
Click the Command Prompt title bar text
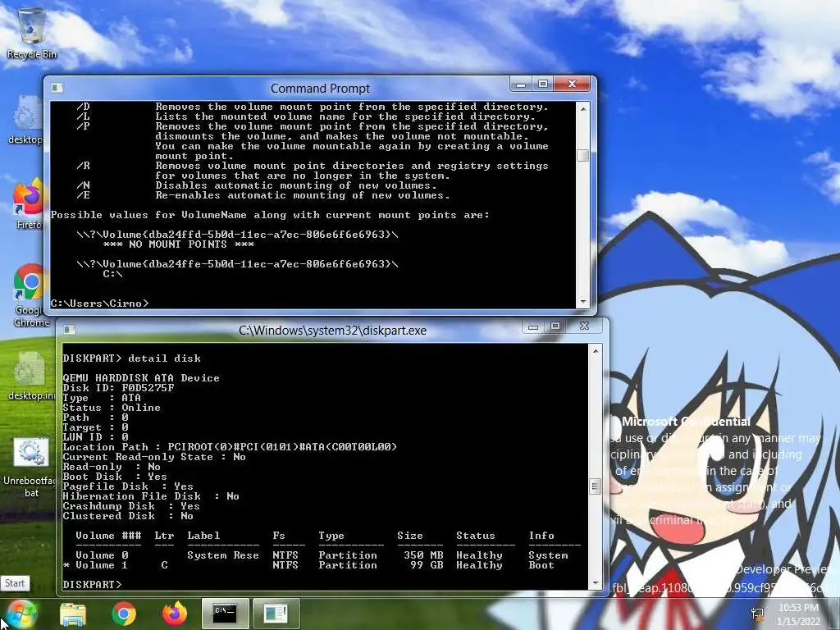[320, 88]
